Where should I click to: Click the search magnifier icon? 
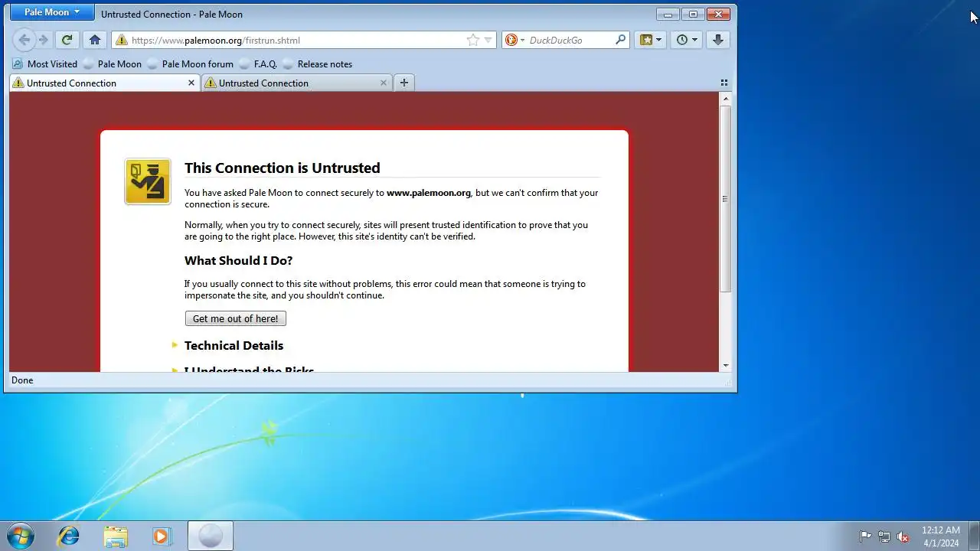[x=621, y=40]
